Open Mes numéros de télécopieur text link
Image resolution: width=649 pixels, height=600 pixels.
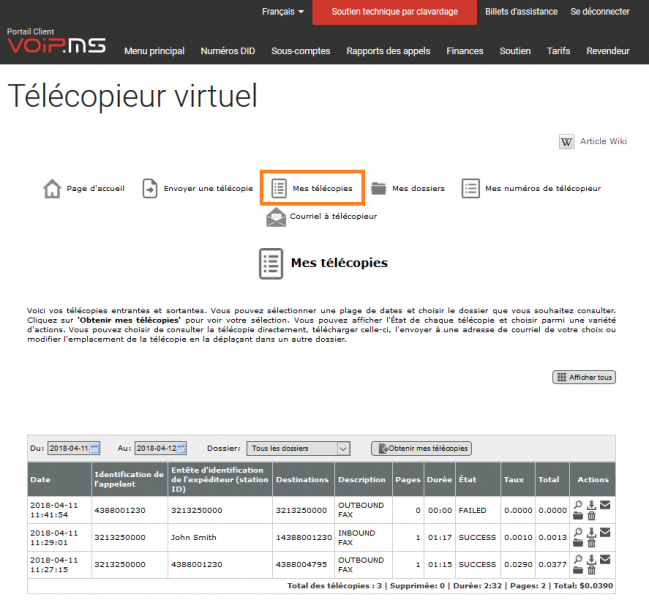543,188
